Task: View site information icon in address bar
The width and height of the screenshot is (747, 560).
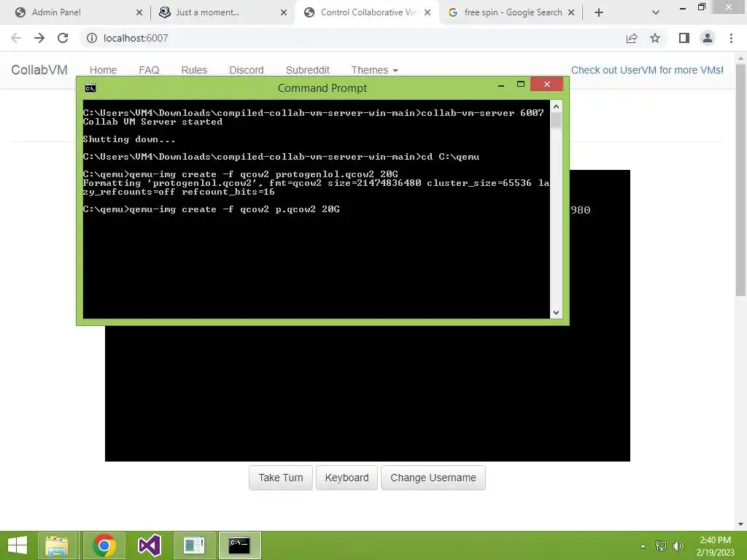Action: point(91,38)
